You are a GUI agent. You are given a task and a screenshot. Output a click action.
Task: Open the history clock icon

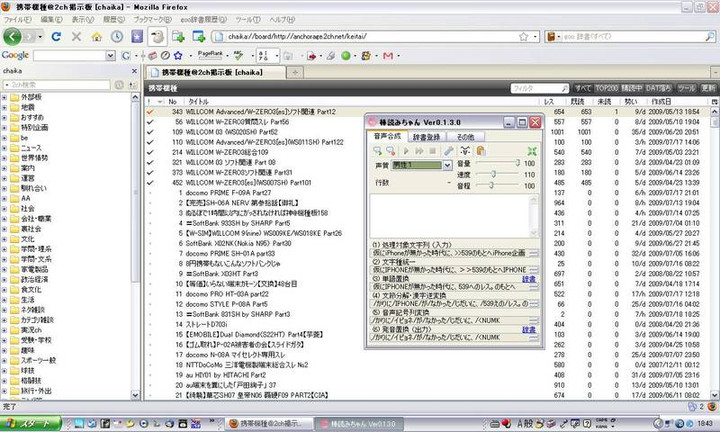click(x=118, y=36)
